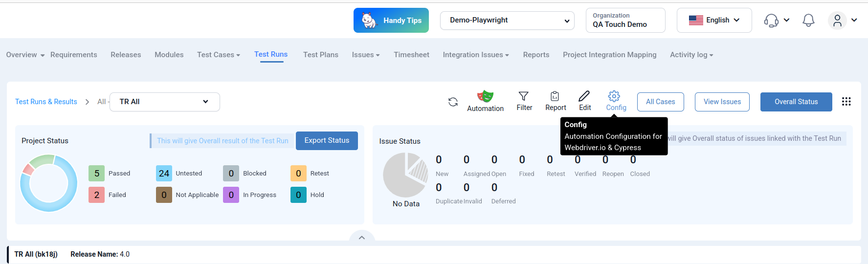Click the Export Status button

pyautogui.click(x=327, y=141)
